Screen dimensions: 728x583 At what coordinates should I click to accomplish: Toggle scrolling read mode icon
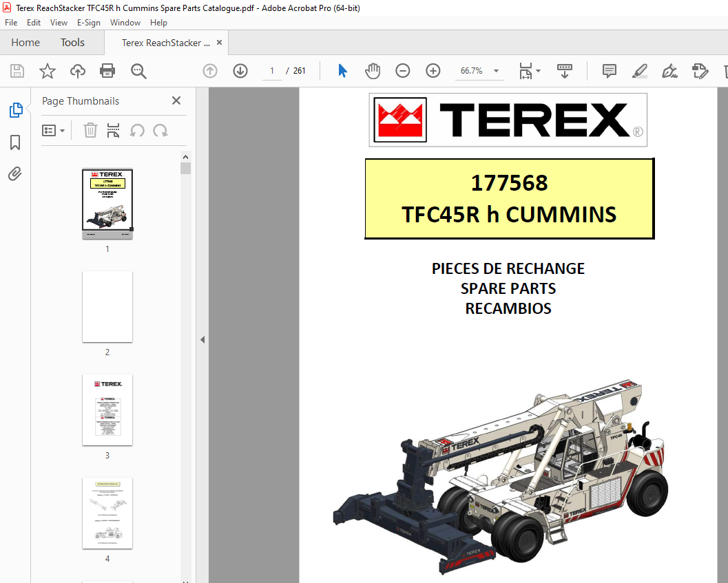coord(565,71)
